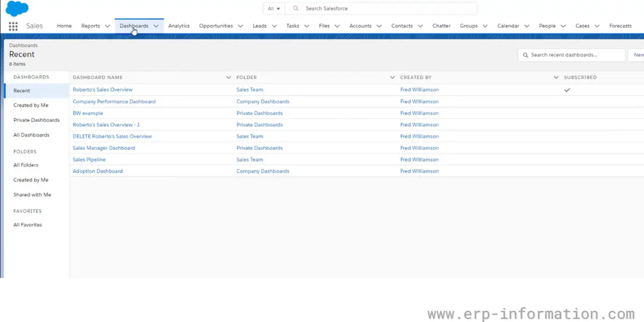This screenshot has width=644, height=322.
Task: Switch to the Analytics tab
Action: click(x=179, y=26)
